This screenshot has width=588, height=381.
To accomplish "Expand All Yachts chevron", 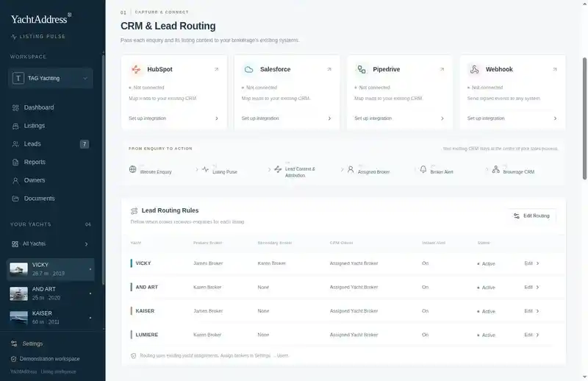I will 86,244.
